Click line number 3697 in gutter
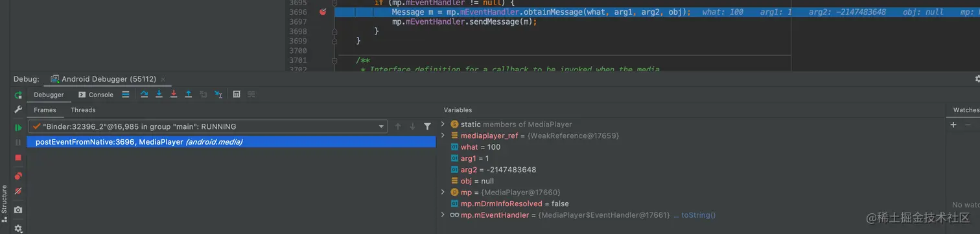Image resolution: width=980 pixels, height=234 pixels. tap(297, 22)
